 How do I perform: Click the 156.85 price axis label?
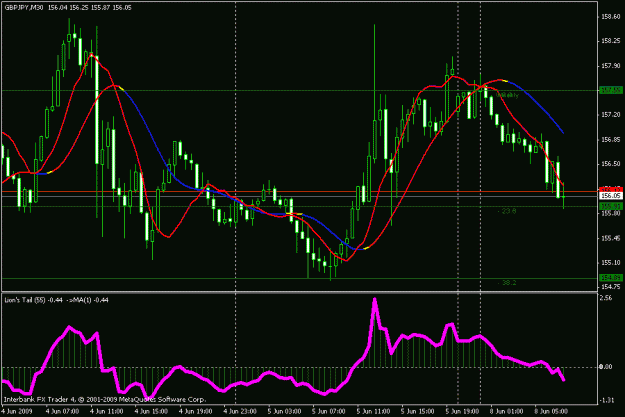610,140
